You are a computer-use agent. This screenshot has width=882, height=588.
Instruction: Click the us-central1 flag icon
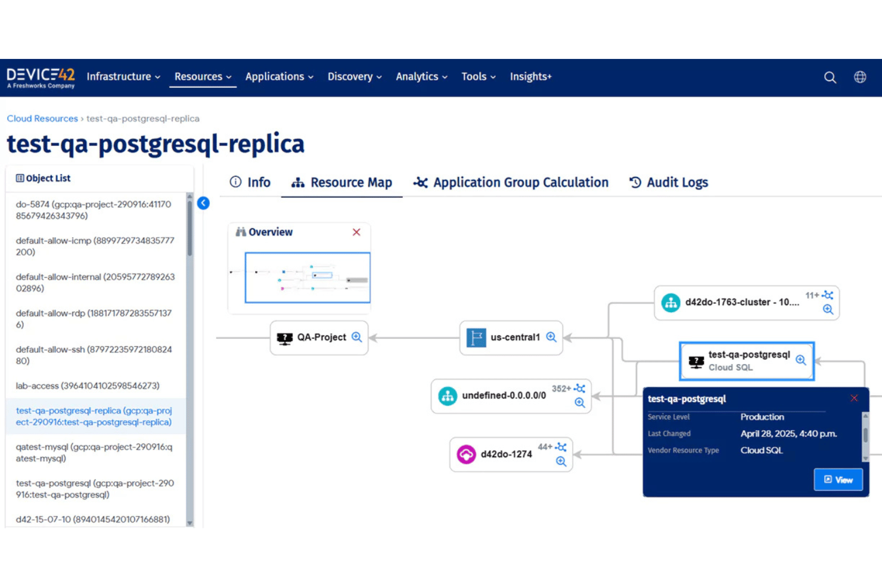tap(476, 338)
